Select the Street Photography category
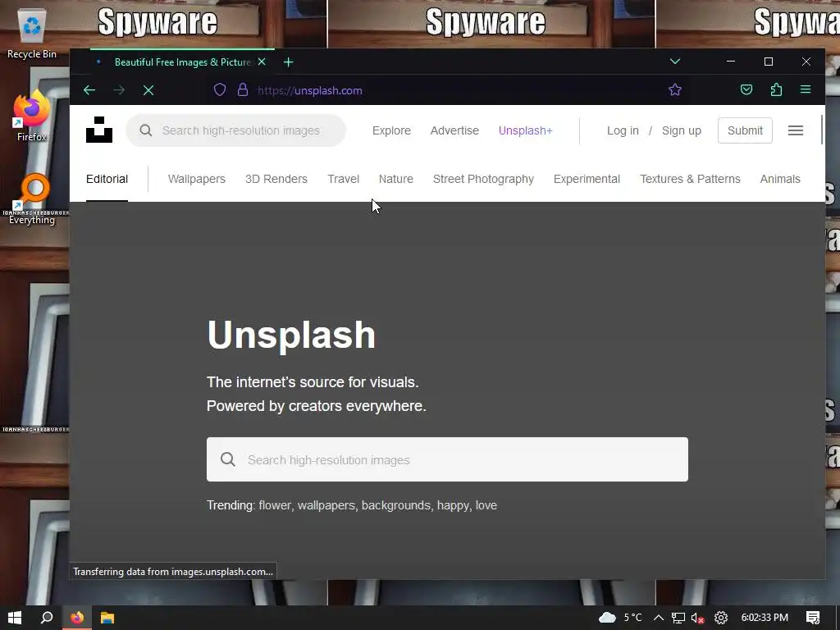840x630 pixels. 483,179
